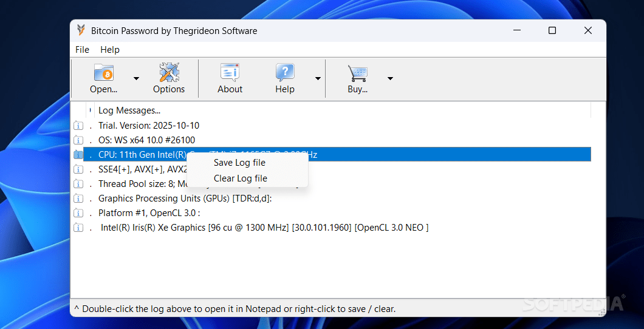The image size is (644, 329).
Task: Expand the Help toolbar dropdown arrow
Action: pyautogui.click(x=318, y=79)
